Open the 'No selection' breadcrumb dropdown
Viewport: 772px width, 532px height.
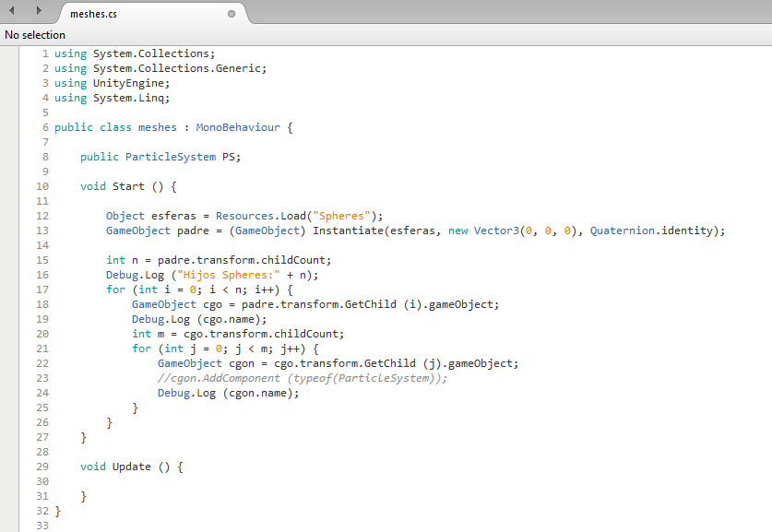pyautogui.click(x=35, y=34)
